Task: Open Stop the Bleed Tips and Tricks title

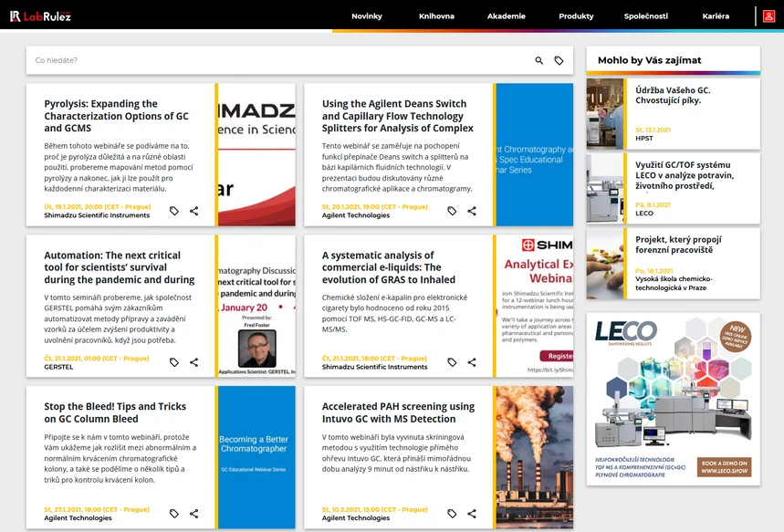Action: [x=115, y=412]
